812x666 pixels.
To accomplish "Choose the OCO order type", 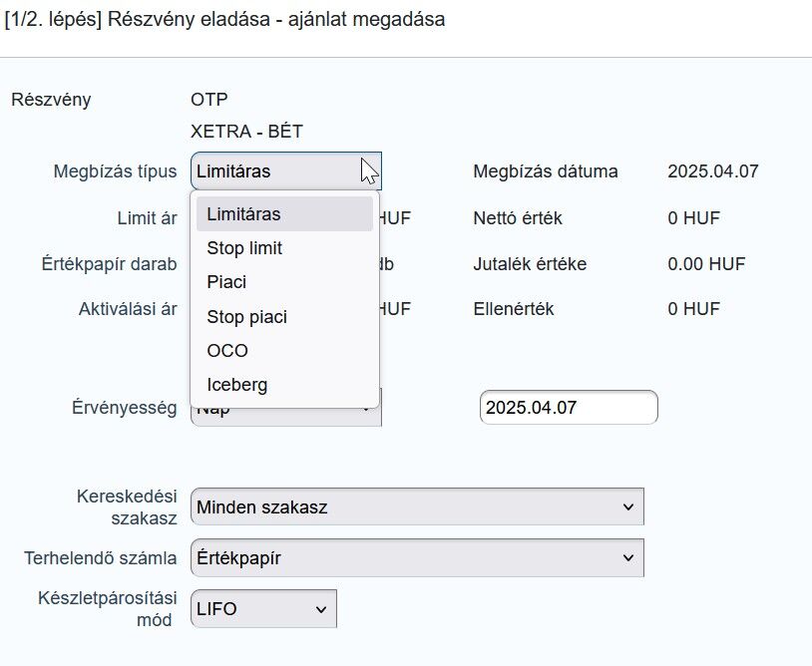I will pyautogui.click(x=284, y=350).
